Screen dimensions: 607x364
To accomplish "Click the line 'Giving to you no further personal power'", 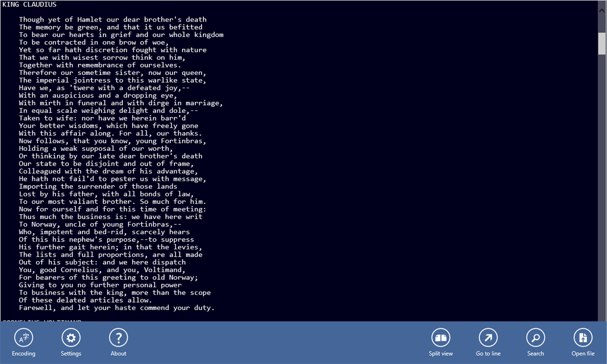I will tap(100, 285).
